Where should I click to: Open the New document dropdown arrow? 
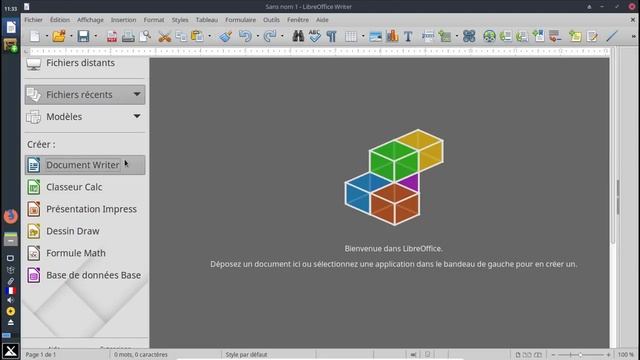point(47,36)
